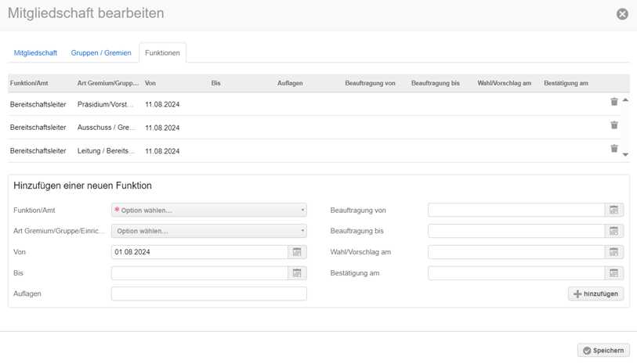Delete the Präsidium Bereitschaftsleiter row via trash icon

(x=614, y=102)
